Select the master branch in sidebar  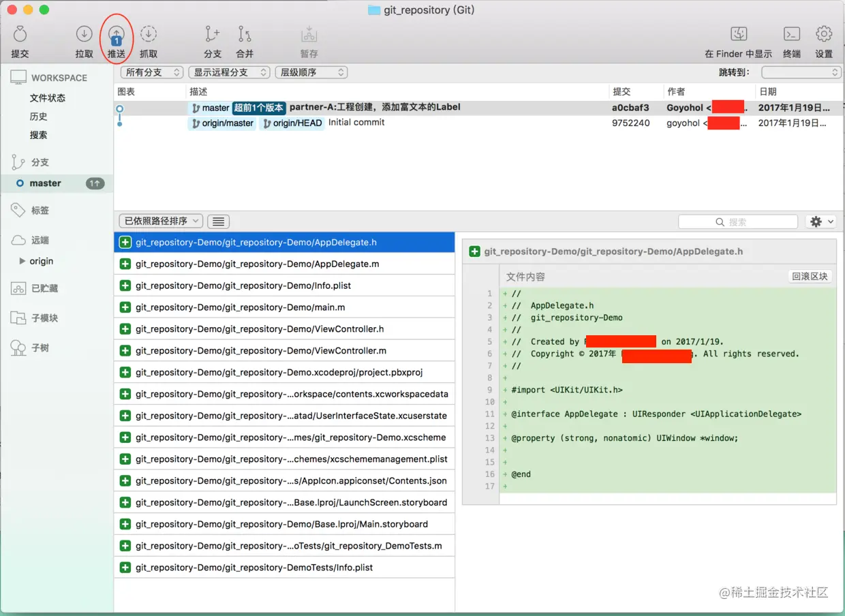[57, 183]
